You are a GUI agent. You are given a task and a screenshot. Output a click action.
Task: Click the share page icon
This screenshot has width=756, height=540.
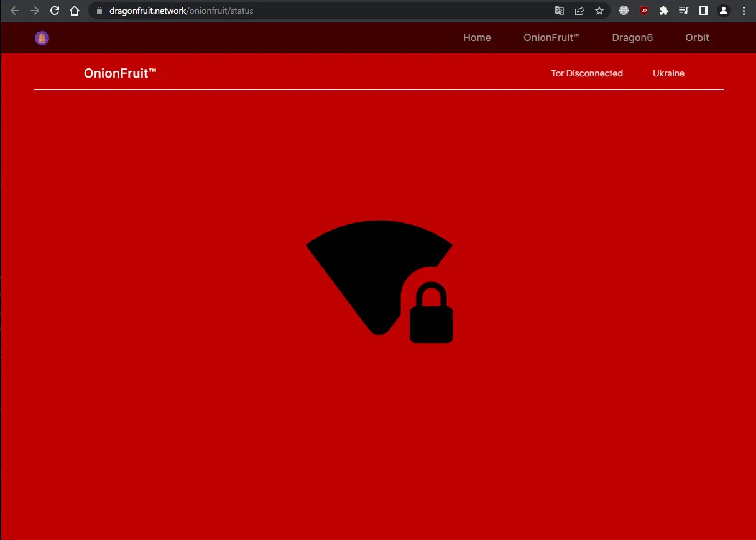tap(579, 11)
